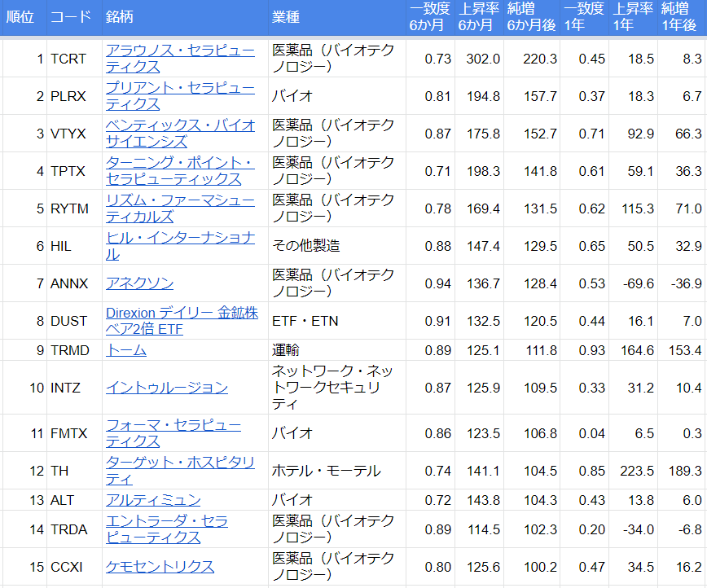
Task: Open the ケモセントリクス stock link
Action: (160, 566)
